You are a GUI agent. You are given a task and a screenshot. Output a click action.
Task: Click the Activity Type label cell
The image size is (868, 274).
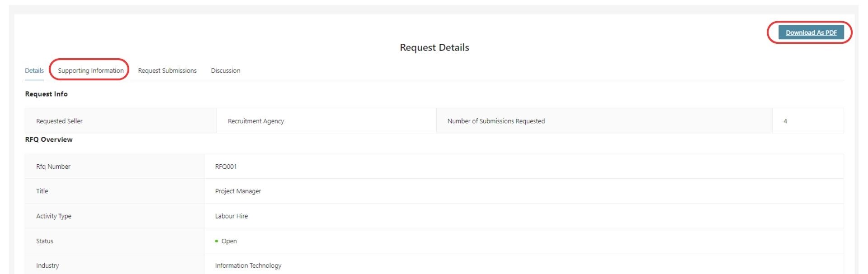[x=115, y=216]
